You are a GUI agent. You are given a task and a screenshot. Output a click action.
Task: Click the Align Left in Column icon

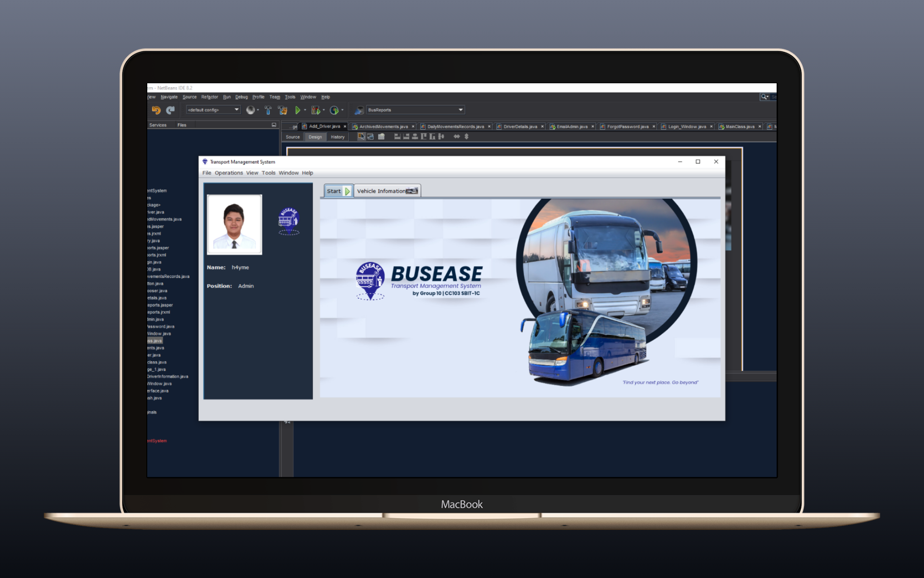tap(397, 137)
